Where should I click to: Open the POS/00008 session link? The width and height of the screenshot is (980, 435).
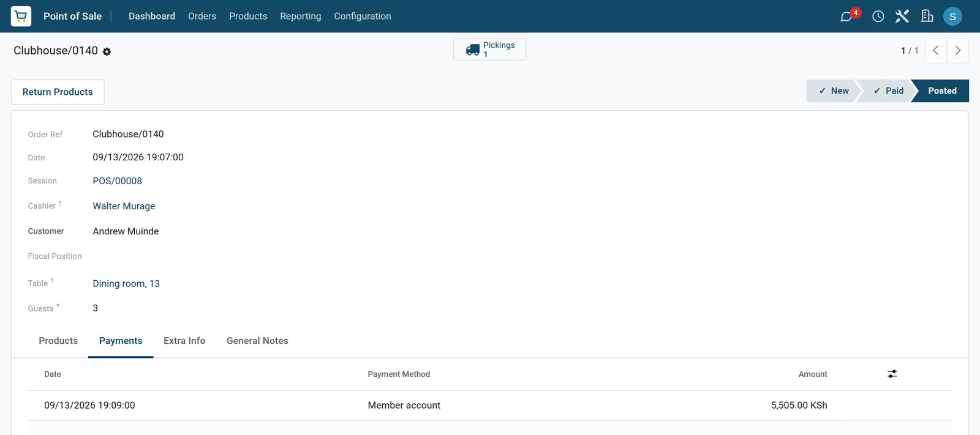coord(118,181)
